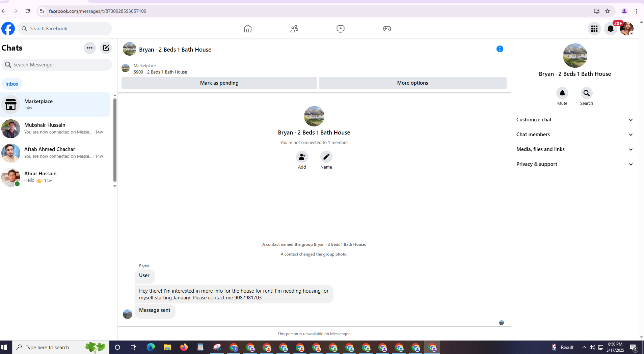Open the Chrome profile icon
This screenshot has width=644, height=354.
(x=624, y=11)
